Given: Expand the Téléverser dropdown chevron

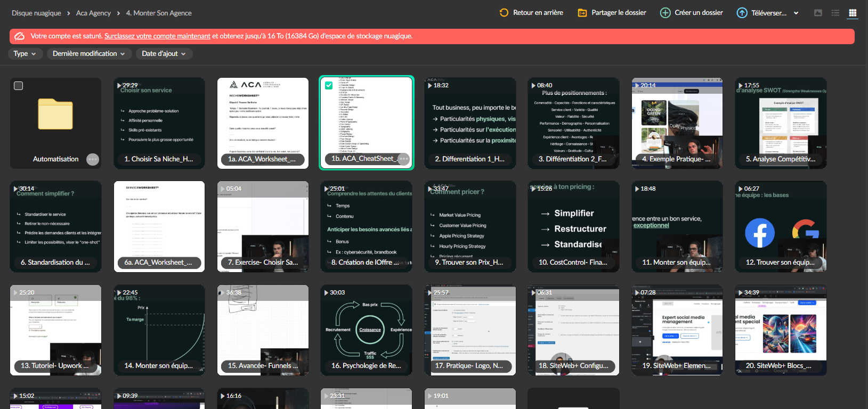Looking at the screenshot, I should click(x=796, y=13).
